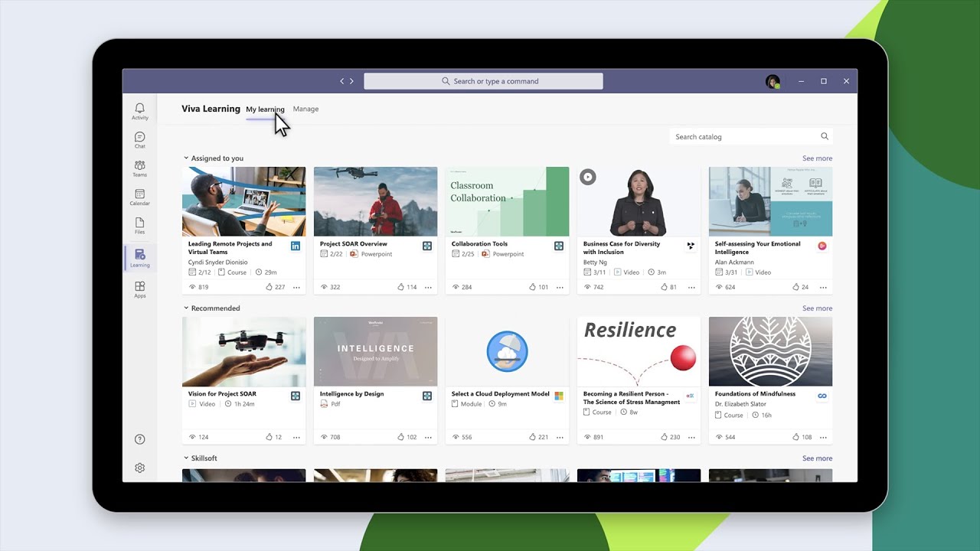Select the Teams icon in the sidebar
This screenshot has height=551, width=980.
pos(139,168)
